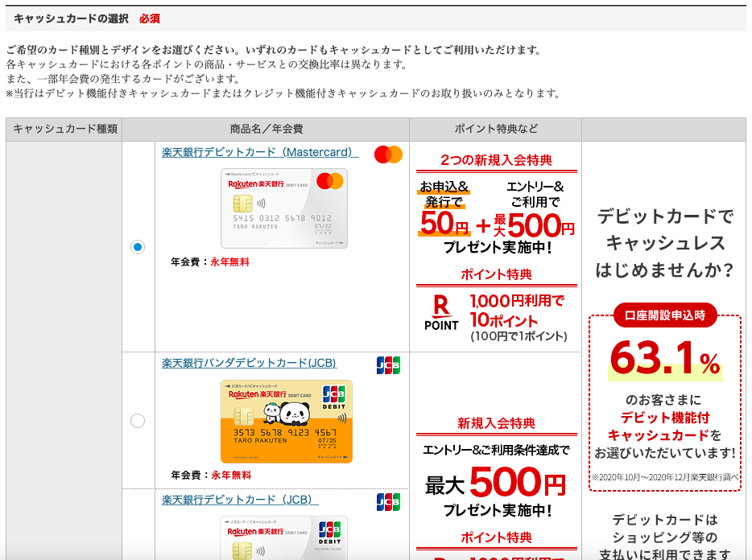Click the 必須 required label

(x=150, y=19)
